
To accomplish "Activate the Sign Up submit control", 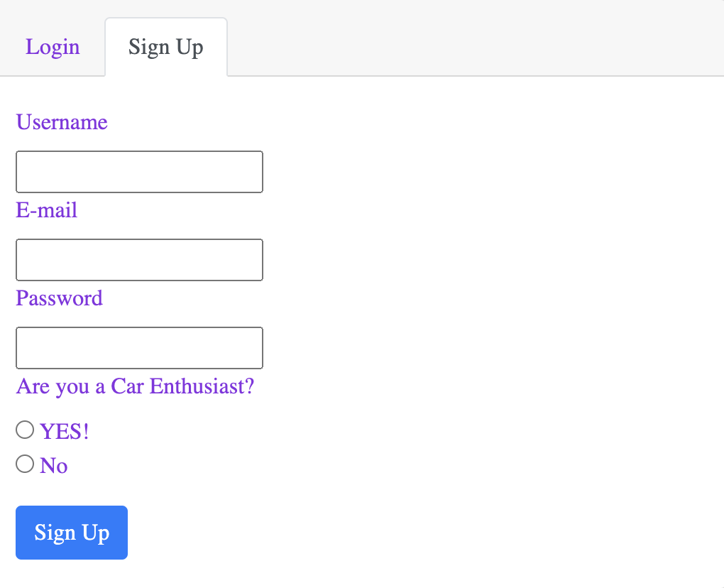I will click(71, 532).
